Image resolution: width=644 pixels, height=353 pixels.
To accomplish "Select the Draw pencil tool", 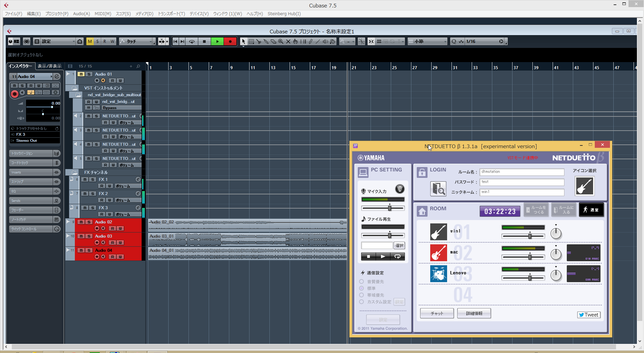I will click(311, 42).
